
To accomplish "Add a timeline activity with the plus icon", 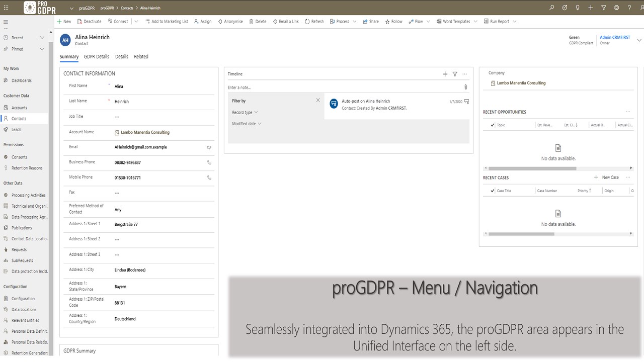I will pos(445,74).
